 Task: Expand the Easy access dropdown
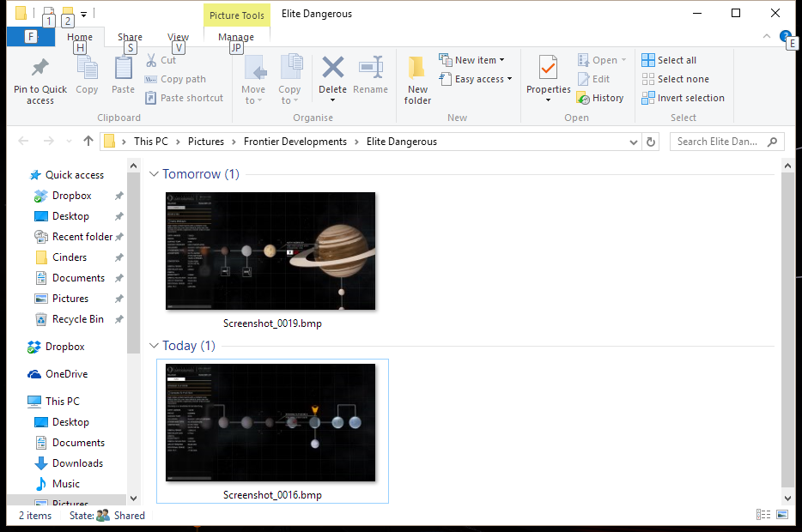[509, 79]
